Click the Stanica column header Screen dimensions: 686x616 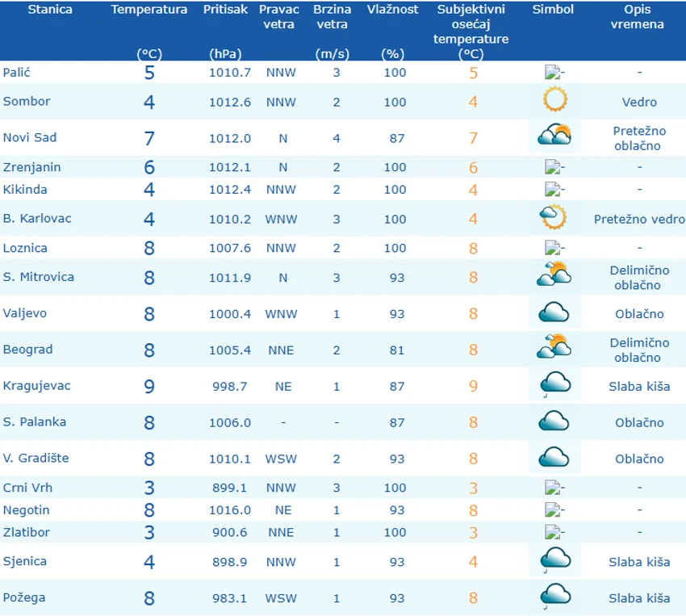point(50,10)
